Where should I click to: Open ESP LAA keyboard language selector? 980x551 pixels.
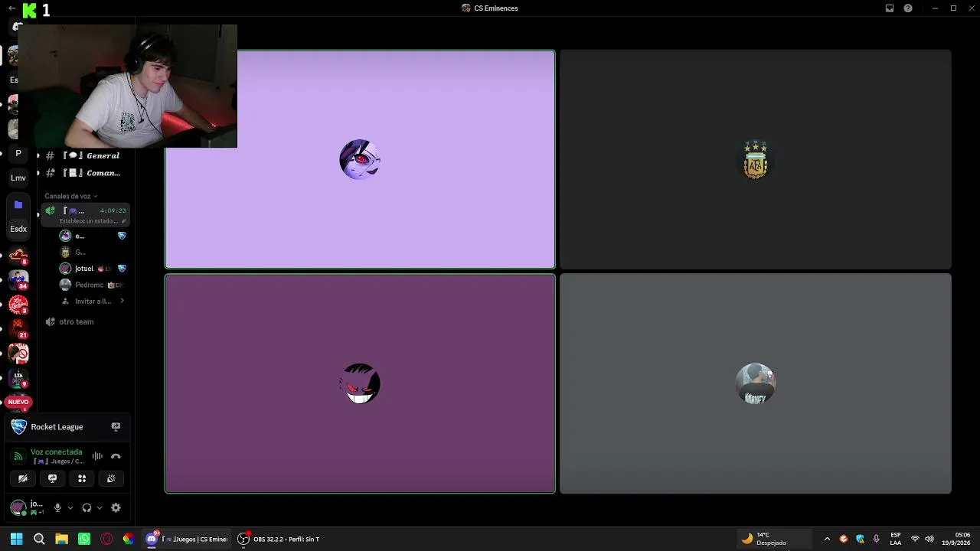(896, 539)
